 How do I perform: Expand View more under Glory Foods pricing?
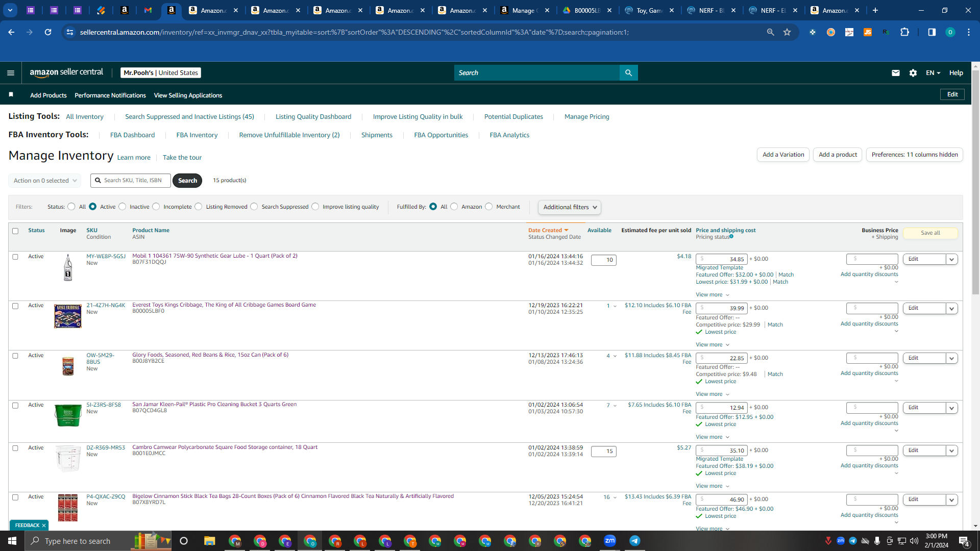(713, 394)
